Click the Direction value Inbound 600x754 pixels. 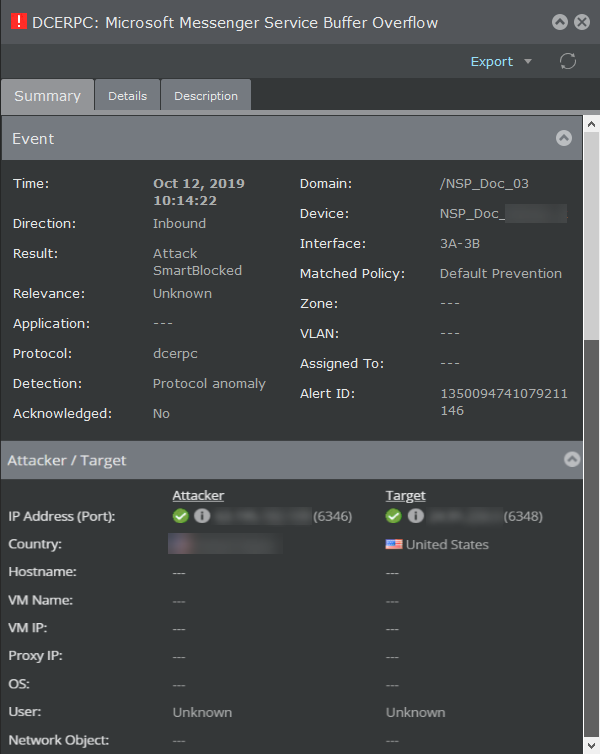(179, 224)
